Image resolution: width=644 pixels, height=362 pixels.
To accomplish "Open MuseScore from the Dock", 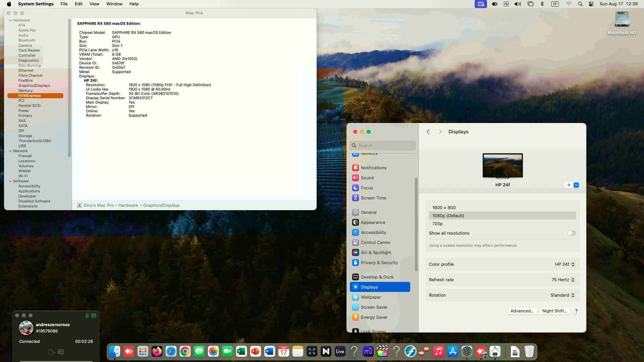I will [368, 352].
